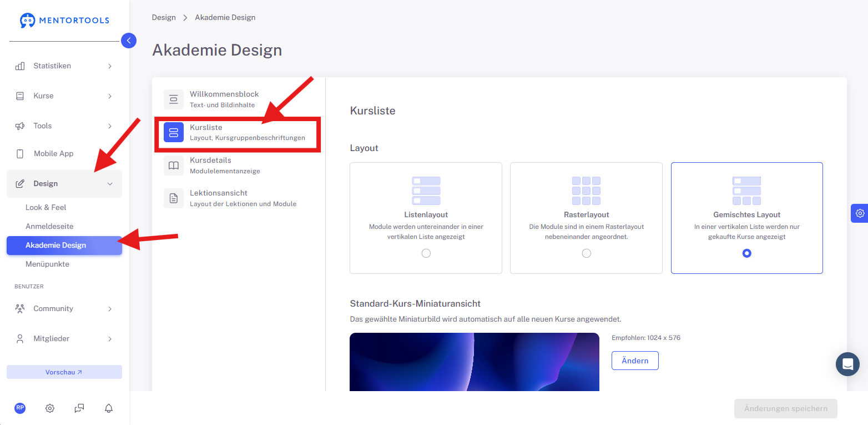Viewport: 868px width, 425px height.
Task: Select the Gemischtes Layout radio button
Action: click(x=747, y=253)
